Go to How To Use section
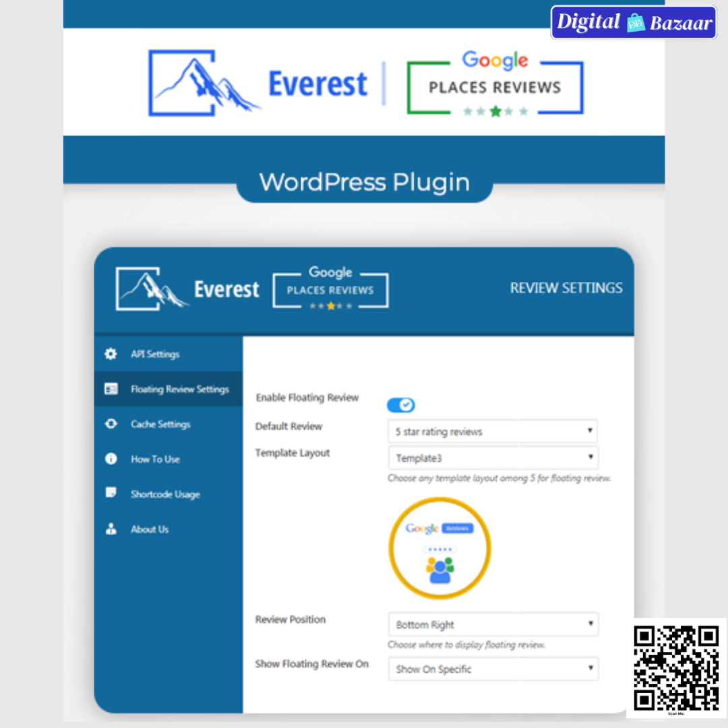 [155, 459]
